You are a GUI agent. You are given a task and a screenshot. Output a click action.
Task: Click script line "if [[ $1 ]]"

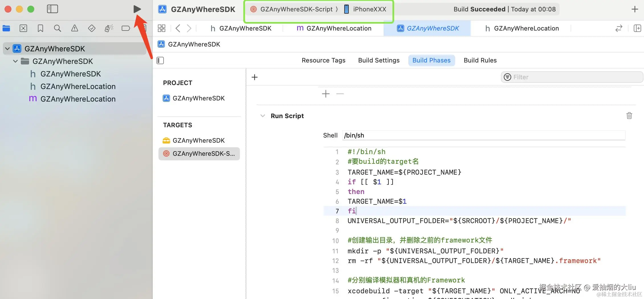(x=371, y=182)
